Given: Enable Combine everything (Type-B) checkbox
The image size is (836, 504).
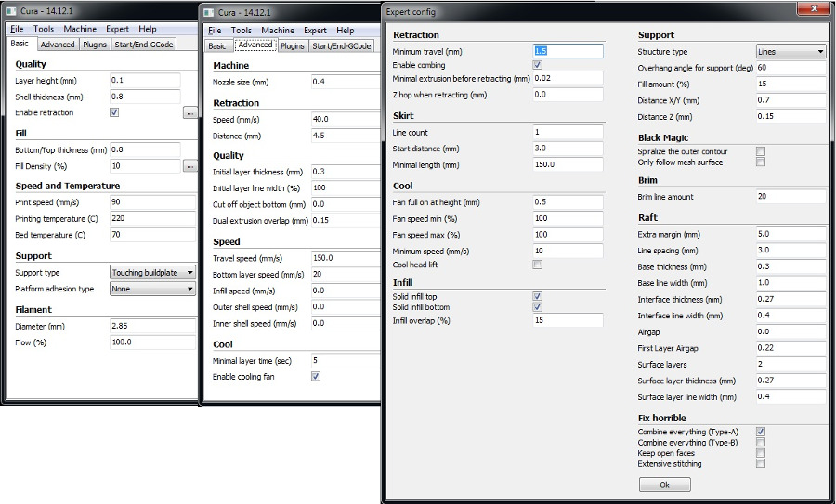Looking at the screenshot, I should coord(761,442).
